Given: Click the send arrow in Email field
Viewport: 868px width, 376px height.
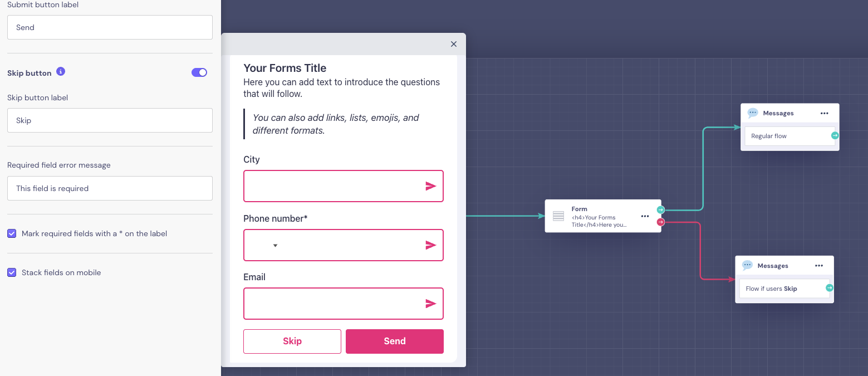Looking at the screenshot, I should pos(430,304).
